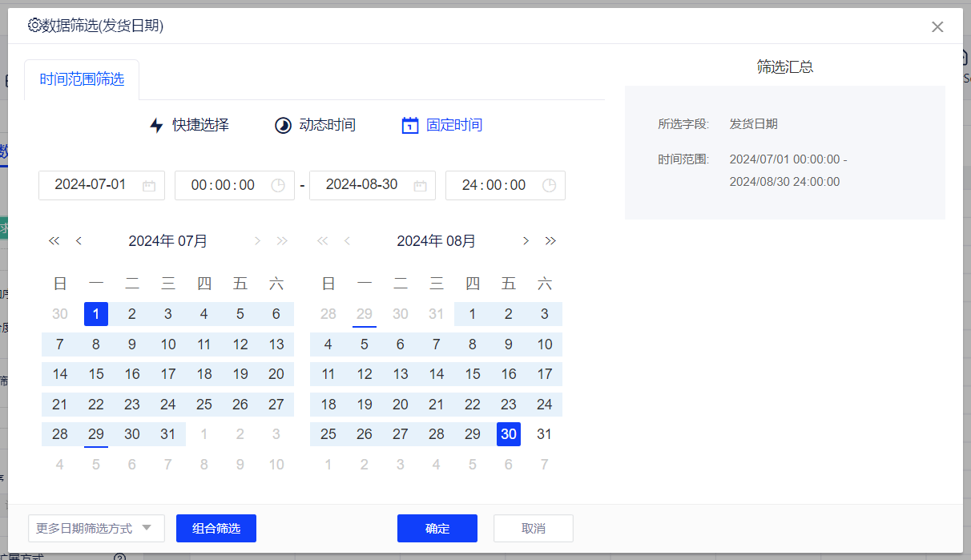The image size is (971, 560).
Task: Select 固定时间 fixed time mode
Action: (442, 126)
